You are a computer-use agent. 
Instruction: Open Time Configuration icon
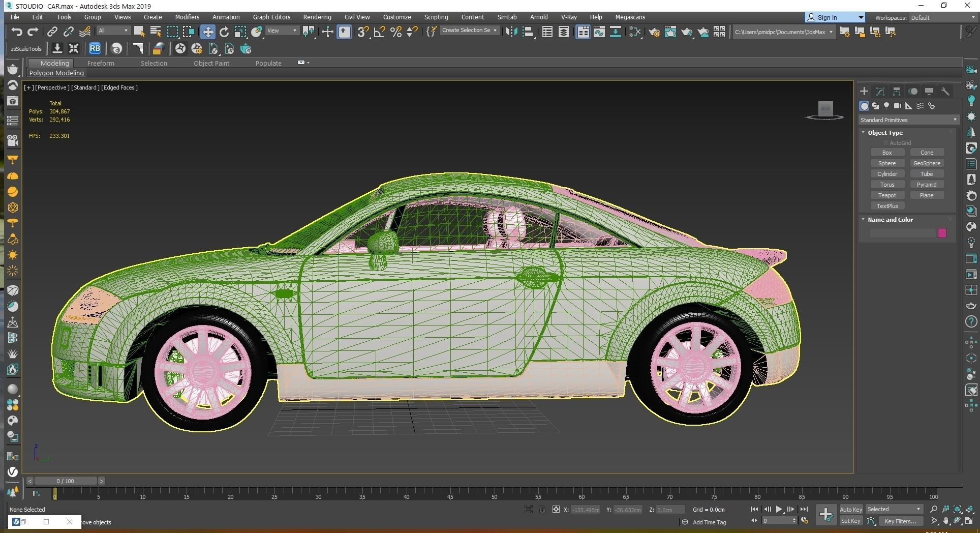click(804, 520)
